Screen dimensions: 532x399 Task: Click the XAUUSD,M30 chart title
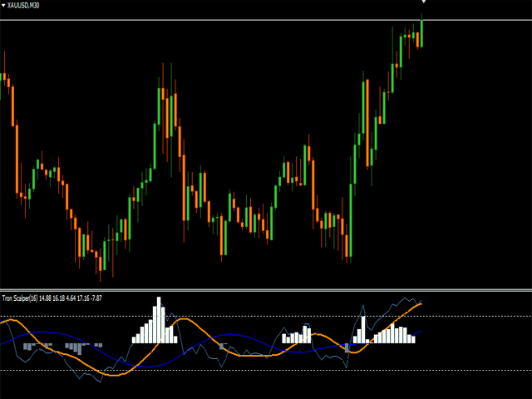[23, 6]
